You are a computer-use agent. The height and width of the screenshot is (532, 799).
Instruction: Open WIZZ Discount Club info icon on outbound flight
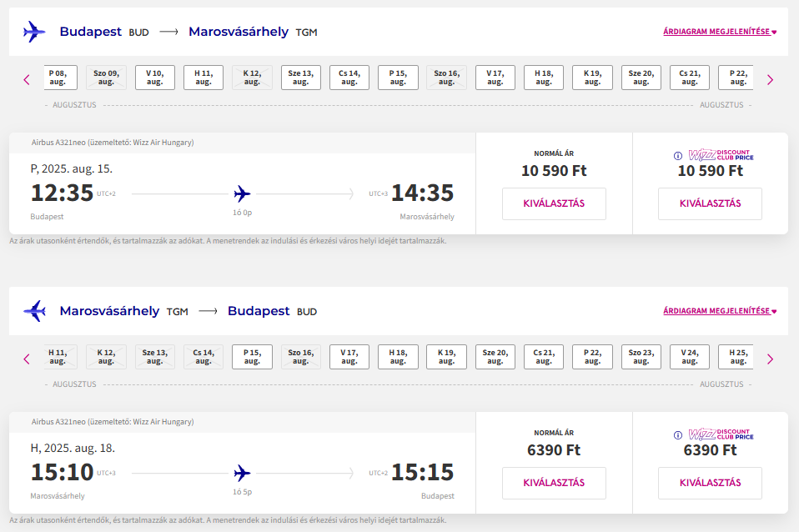click(x=678, y=156)
